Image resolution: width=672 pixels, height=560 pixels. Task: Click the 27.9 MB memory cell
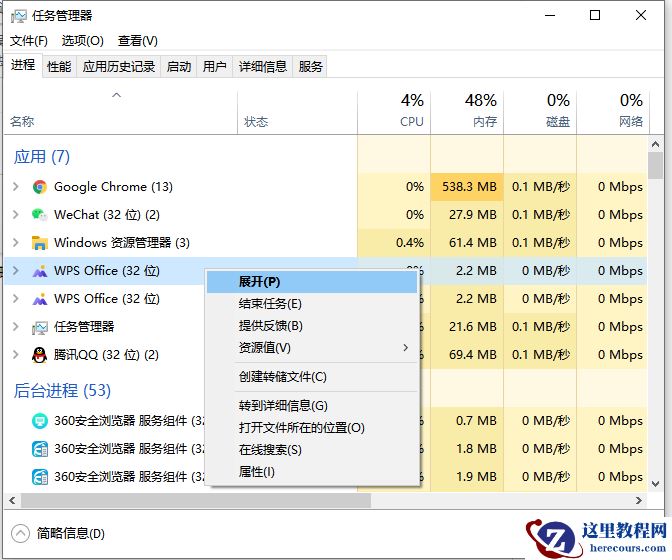[x=467, y=215]
